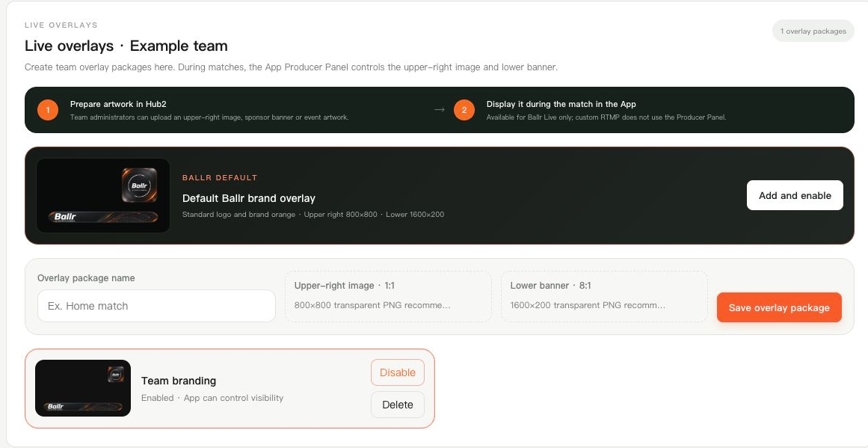Click the Ballr lower banner in default preview
This screenshot has height=448, width=868.
pyautogui.click(x=103, y=217)
